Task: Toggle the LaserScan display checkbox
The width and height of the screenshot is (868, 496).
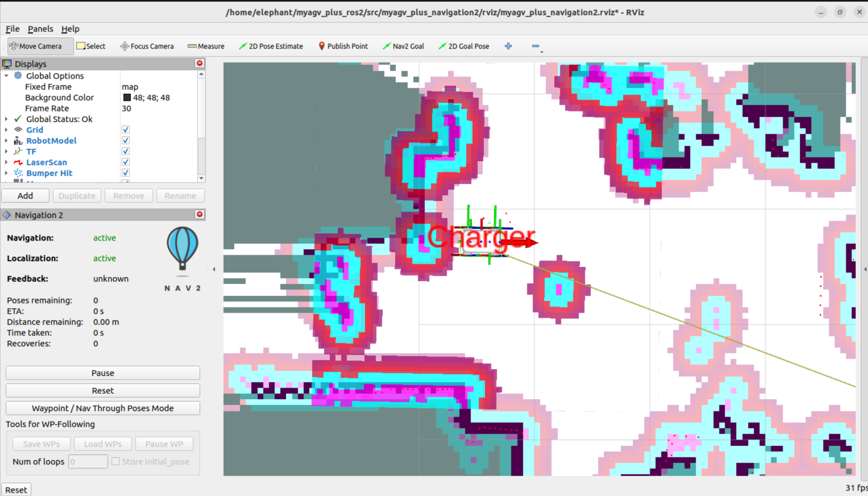Action: pyautogui.click(x=126, y=162)
